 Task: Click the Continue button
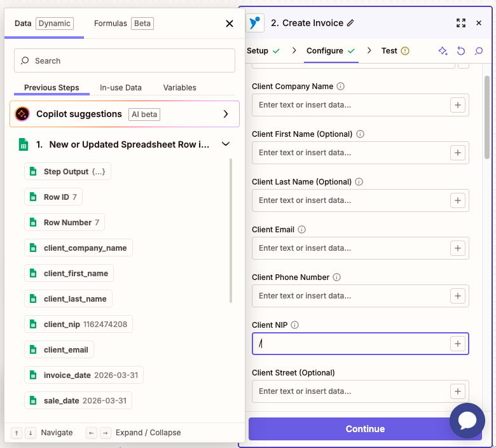coord(365,429)
